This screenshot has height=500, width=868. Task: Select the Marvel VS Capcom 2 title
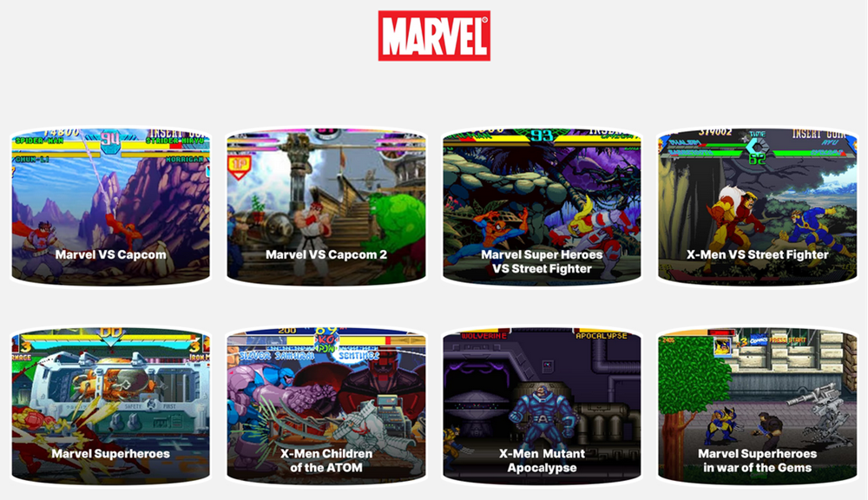coord(326,254)
